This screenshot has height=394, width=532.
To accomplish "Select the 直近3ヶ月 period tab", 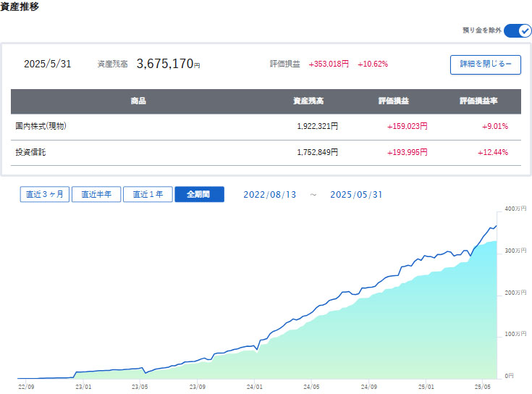I will tap(45, 194).
